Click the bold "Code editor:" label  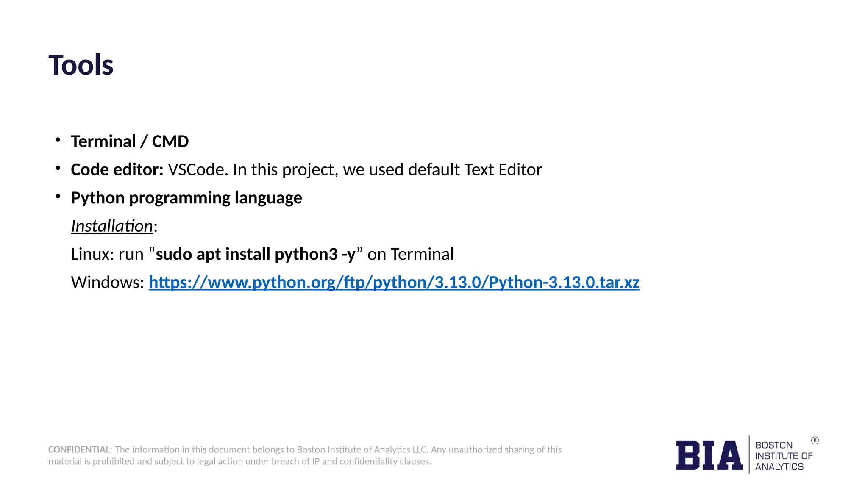[x=117, y=169]
